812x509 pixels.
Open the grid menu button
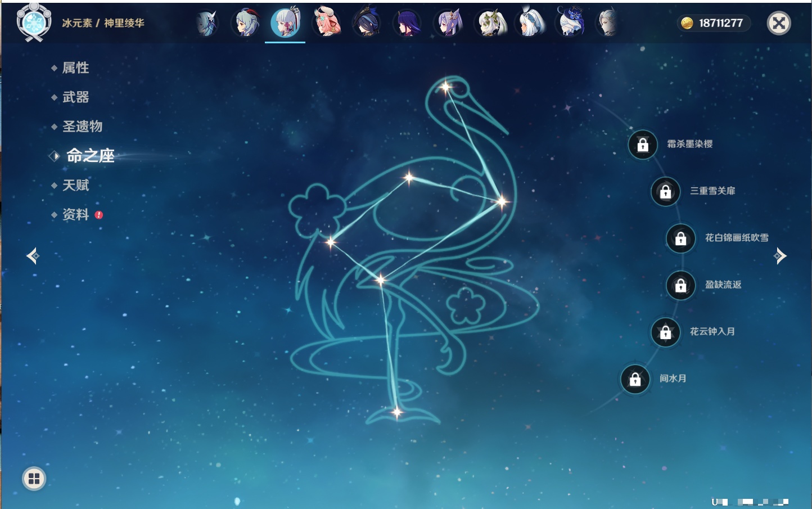[x=34, y=479]
